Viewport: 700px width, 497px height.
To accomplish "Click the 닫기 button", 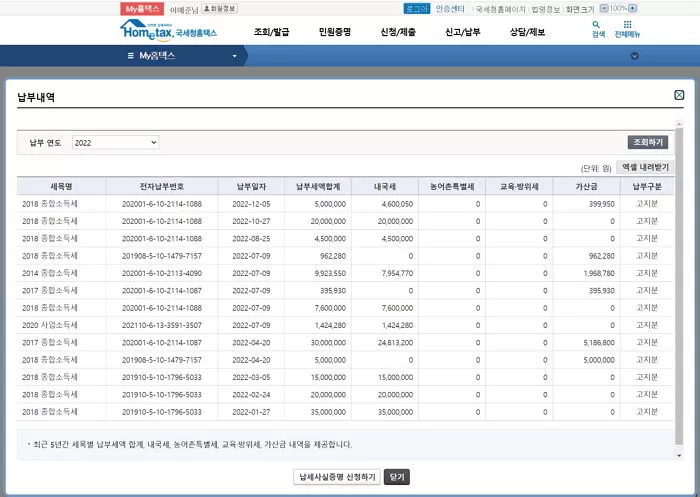I will tap(396, 477).
